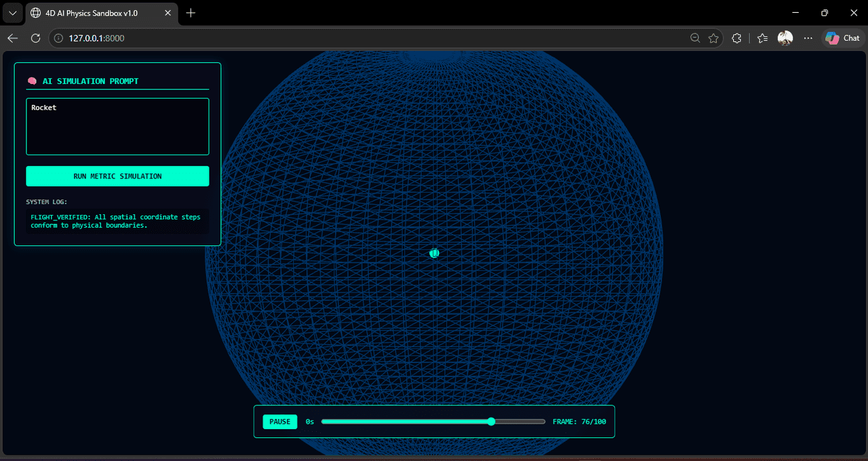Click the 0s time label

click(x=310, y=422)
